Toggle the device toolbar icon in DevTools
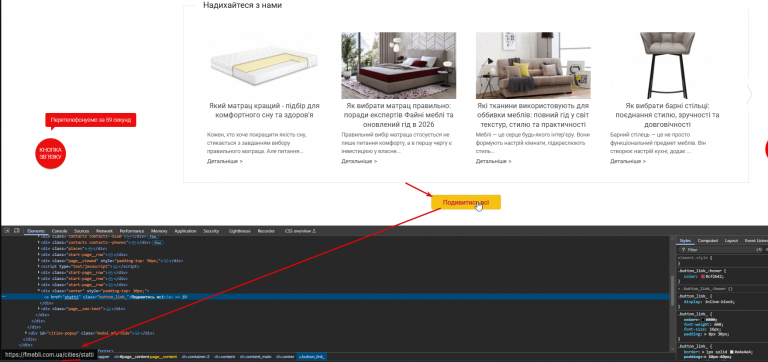Image resolution: width=768 pixels, height=362 pixels. (x=17, y=231)
